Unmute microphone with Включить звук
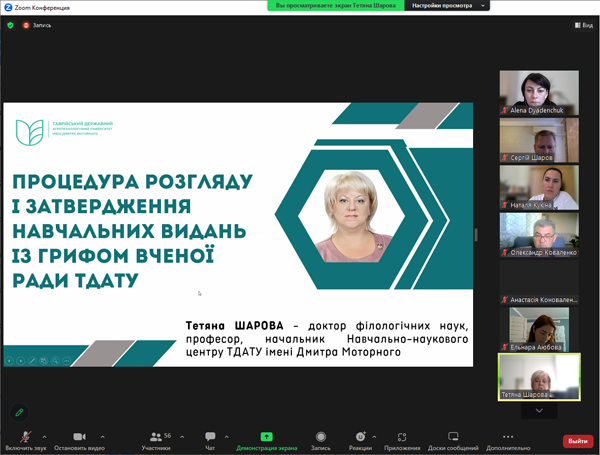This screenshot has height=455, width=600. 26,440
